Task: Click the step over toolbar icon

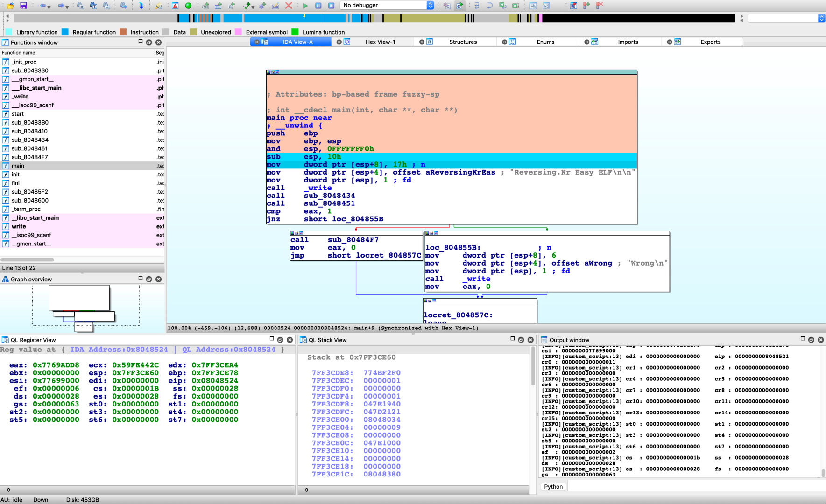Action: coord(490,6)
